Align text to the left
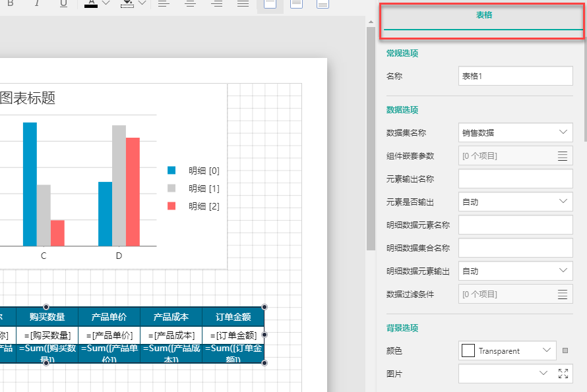The image size is (587, 392). [164, 4]
